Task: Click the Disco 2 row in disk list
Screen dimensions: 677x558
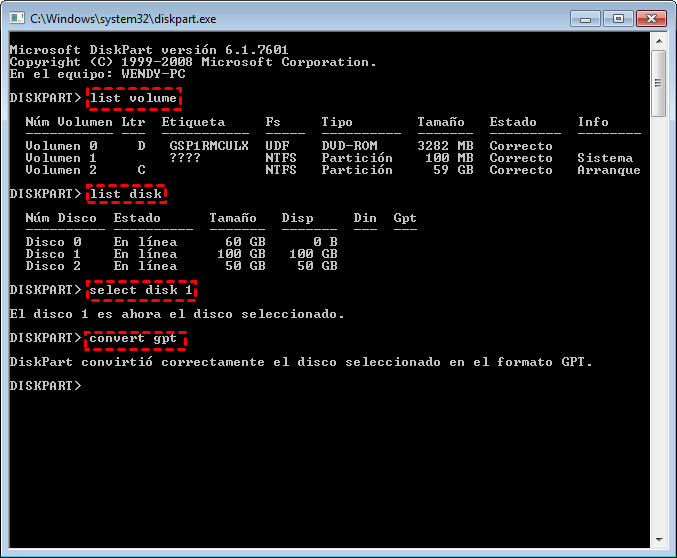Action: (x=180, y=266)
